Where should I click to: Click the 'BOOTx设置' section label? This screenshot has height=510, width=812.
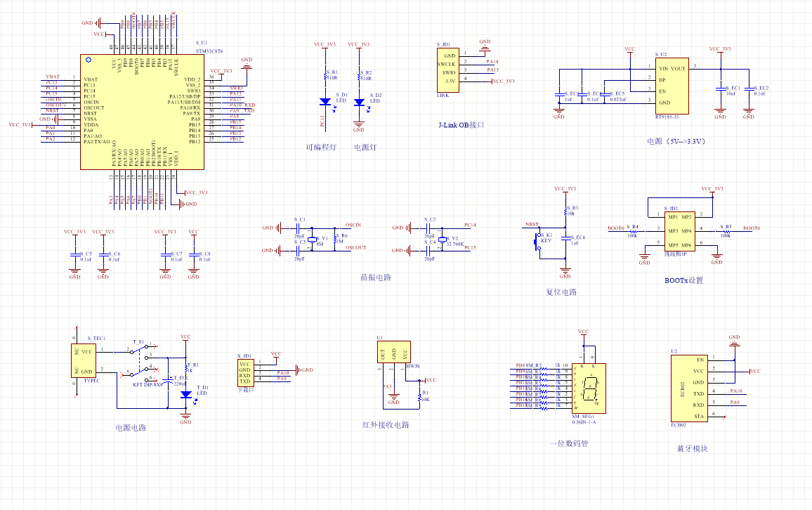pyautogui.click(x=683, y=280)
